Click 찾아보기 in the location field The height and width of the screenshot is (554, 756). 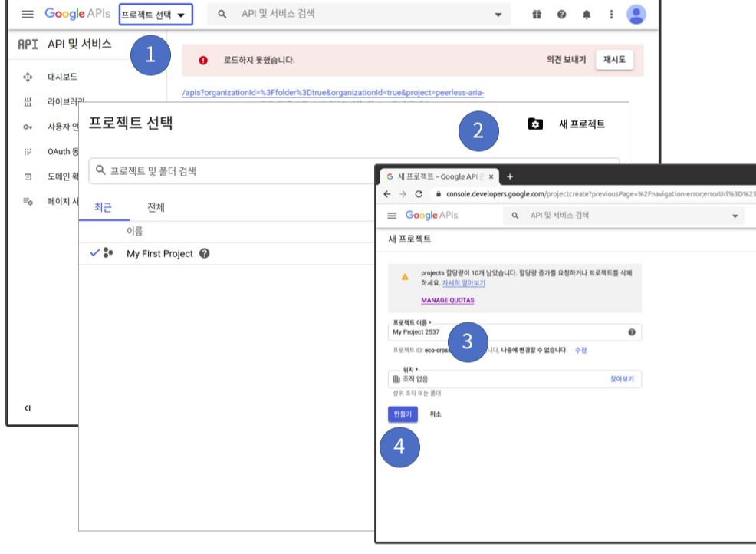tap(622, 379)
